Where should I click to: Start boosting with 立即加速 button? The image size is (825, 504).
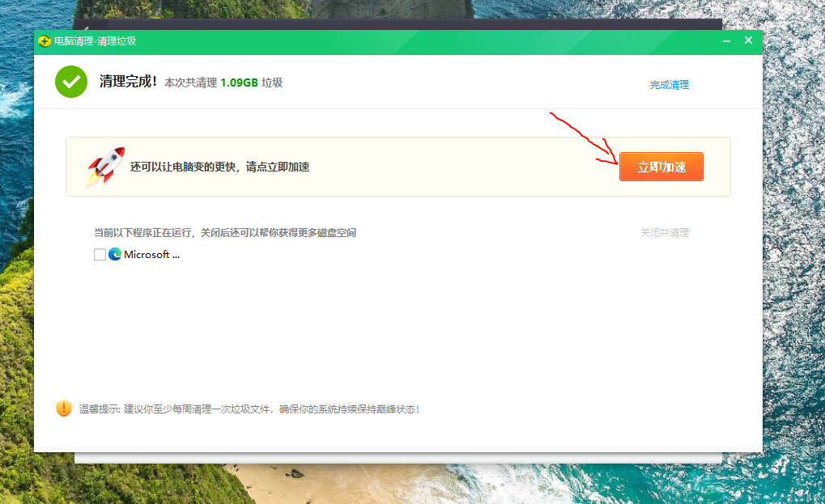661,167
